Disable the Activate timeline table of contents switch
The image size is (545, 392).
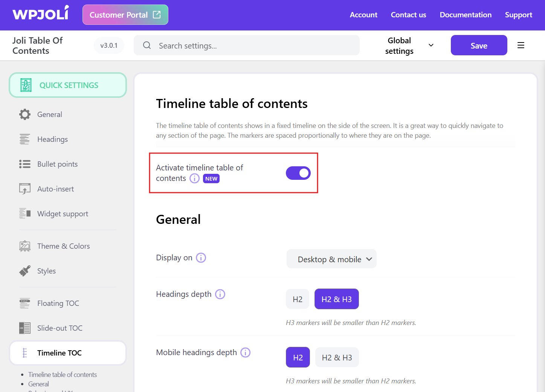click(x=298, y=173)
